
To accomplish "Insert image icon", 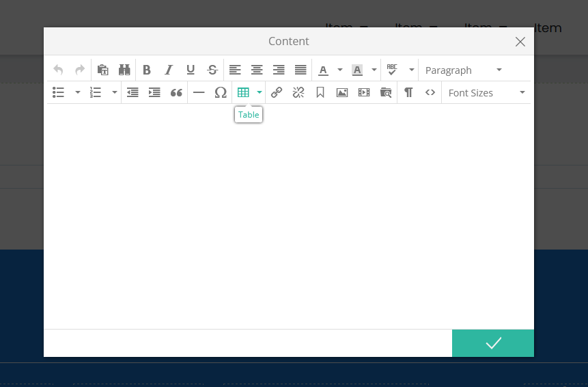I will (x=342, y=92).
